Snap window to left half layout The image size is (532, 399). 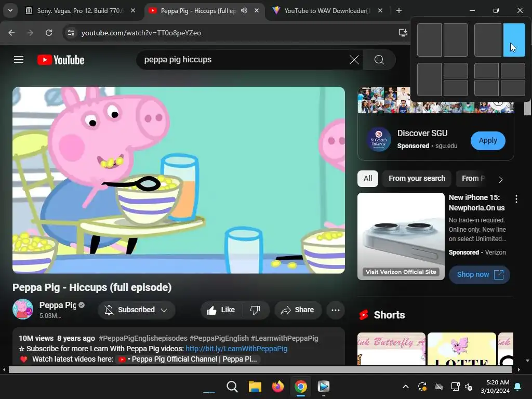point(429,39)
